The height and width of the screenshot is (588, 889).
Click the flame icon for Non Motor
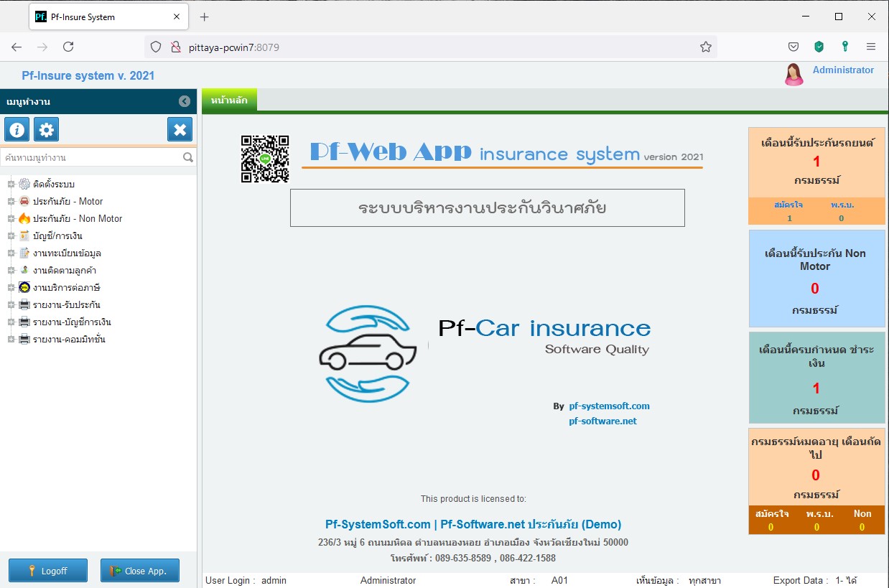tap(24, 219)
